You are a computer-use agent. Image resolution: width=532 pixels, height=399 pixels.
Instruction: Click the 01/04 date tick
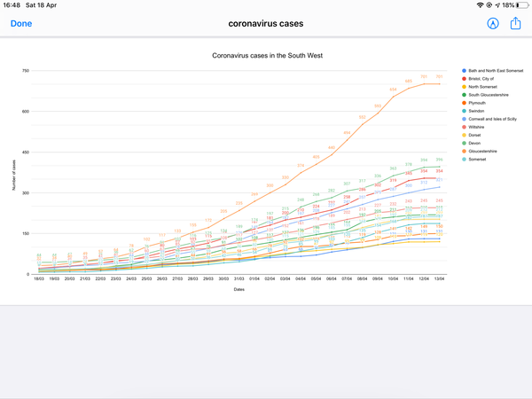[254, 278]
